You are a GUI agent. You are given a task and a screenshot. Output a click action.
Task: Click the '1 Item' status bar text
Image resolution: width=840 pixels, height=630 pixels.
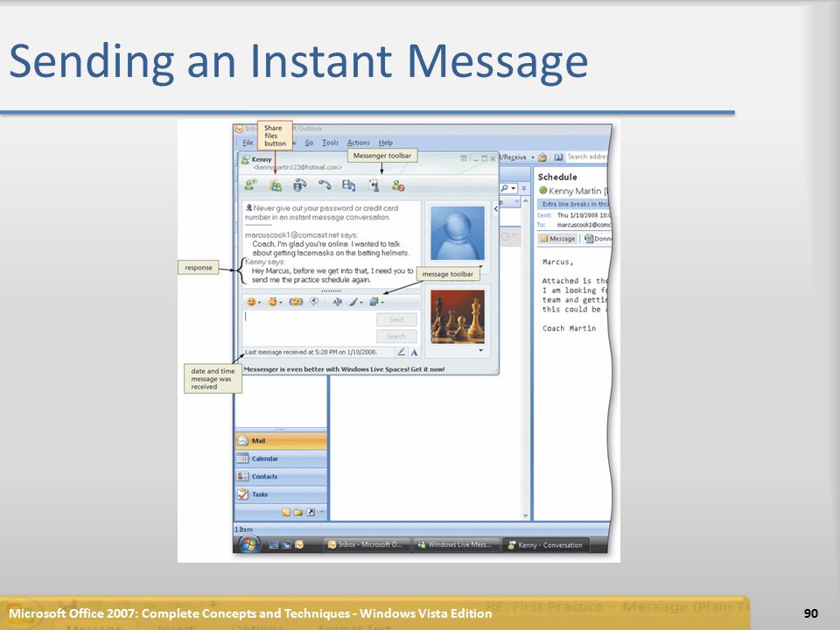click(244, 529)
